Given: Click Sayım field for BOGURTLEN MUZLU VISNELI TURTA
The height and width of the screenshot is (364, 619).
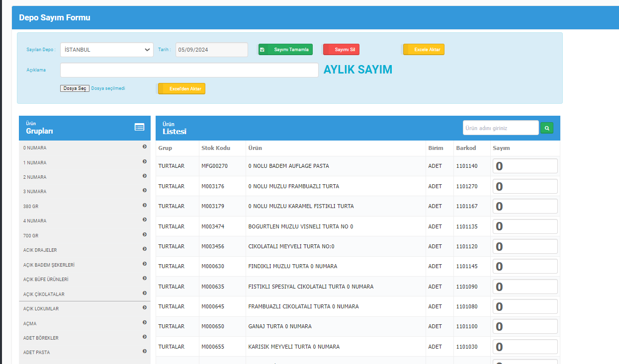Looking at the screenshot, I should click(525, 226).
